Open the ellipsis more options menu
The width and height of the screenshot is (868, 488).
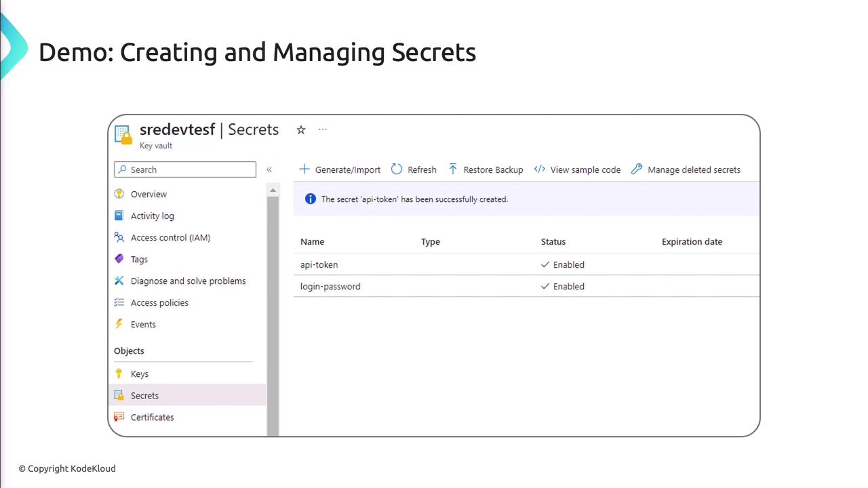click(x=323, y=129)
